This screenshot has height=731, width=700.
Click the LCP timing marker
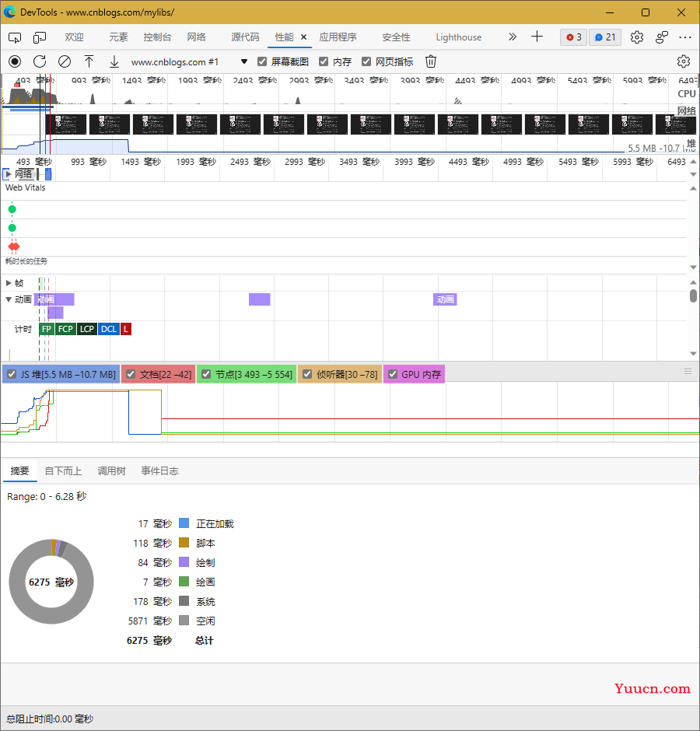87,329
